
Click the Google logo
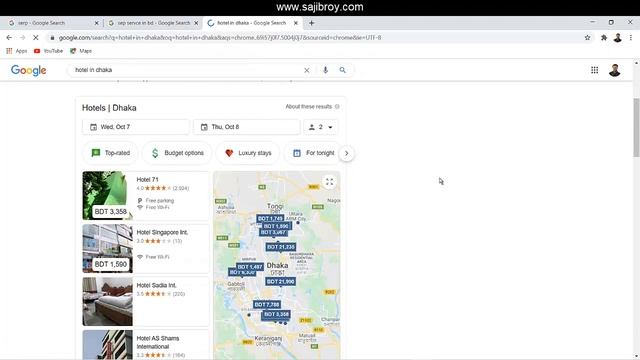[x=29, y=70]
